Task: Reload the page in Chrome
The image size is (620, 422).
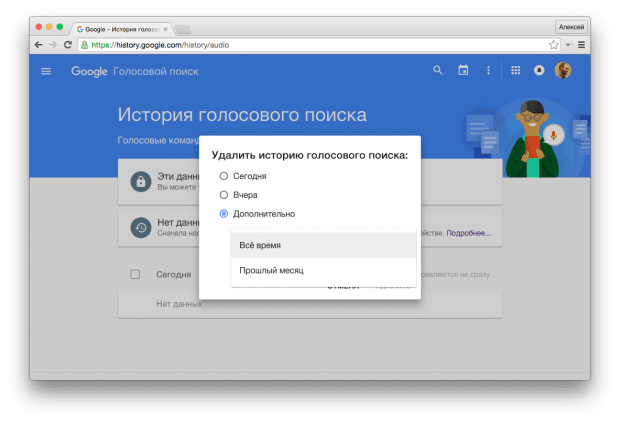Action: click(68, 45)
